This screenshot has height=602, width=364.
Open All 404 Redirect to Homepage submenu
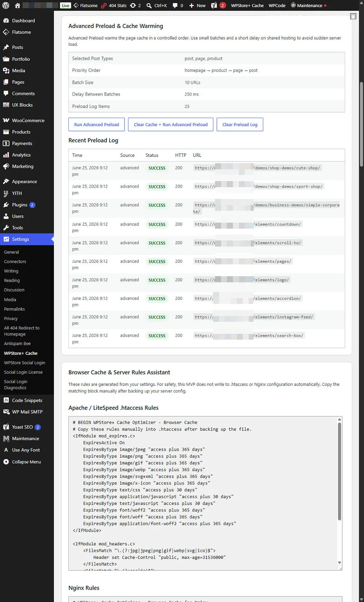pos(22,331)
